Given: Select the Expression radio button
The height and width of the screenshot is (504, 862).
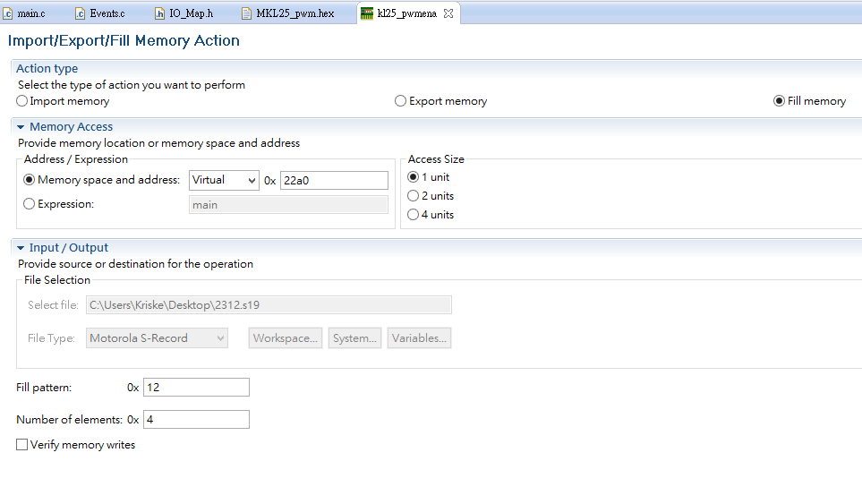Looking at the screenshot, I should pyautogui.click(x=30, y=204).
